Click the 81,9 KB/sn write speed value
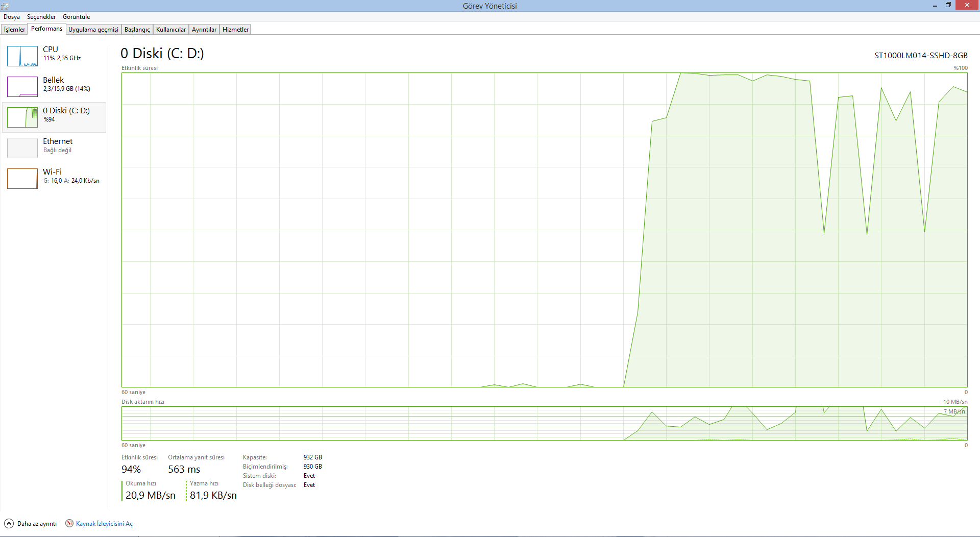This screenshot has width=980, height=537. tap(213, 495)
